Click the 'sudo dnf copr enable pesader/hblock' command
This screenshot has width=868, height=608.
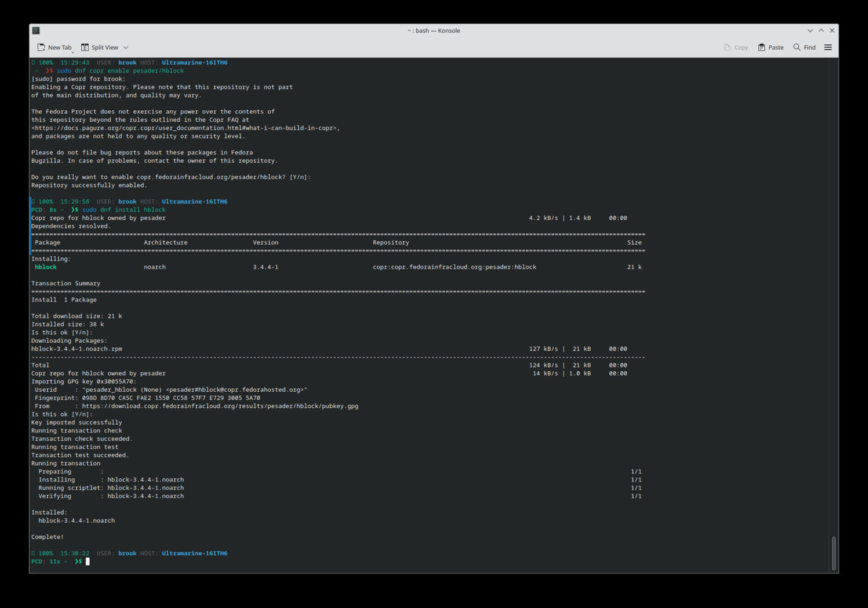point(120,70)
